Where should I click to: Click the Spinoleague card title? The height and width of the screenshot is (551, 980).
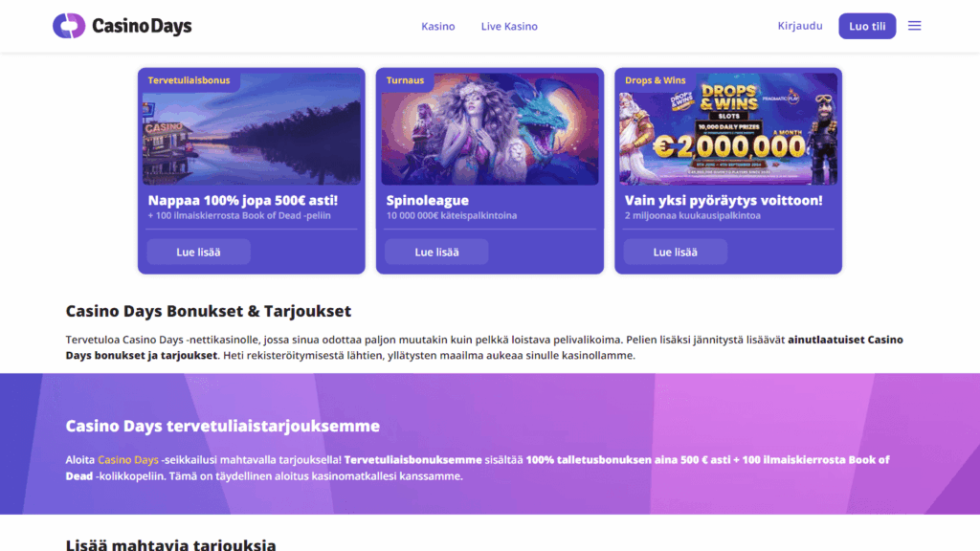click(428, 201)
